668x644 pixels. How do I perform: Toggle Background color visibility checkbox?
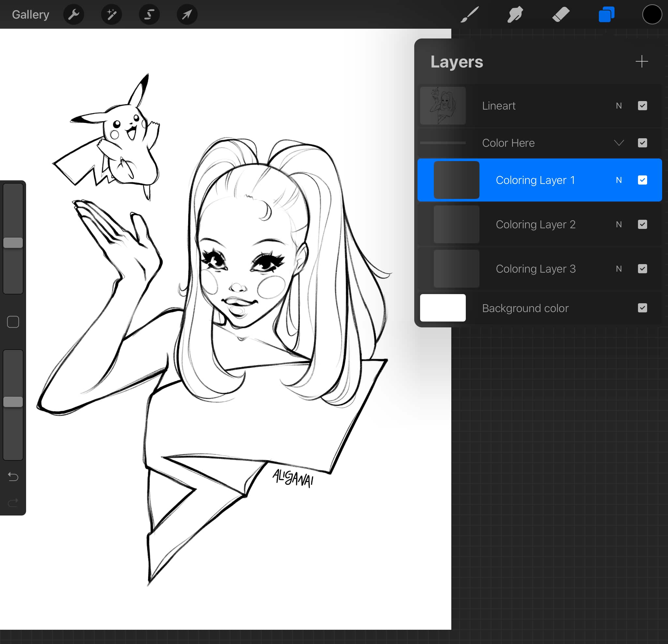tap(642, 308)
